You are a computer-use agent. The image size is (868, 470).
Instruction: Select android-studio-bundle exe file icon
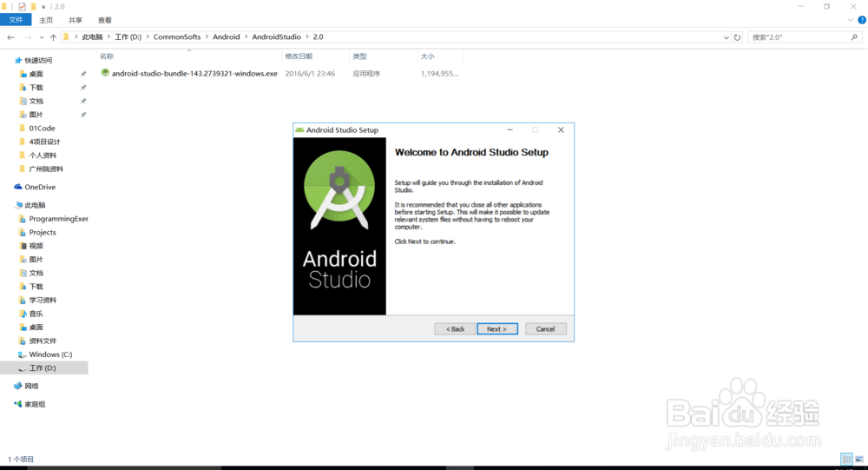105,73
